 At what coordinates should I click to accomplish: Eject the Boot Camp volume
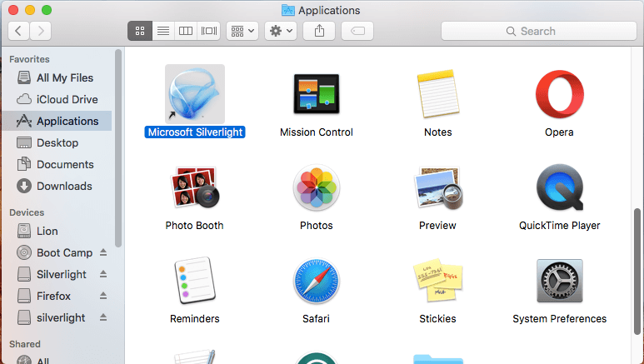103,252
